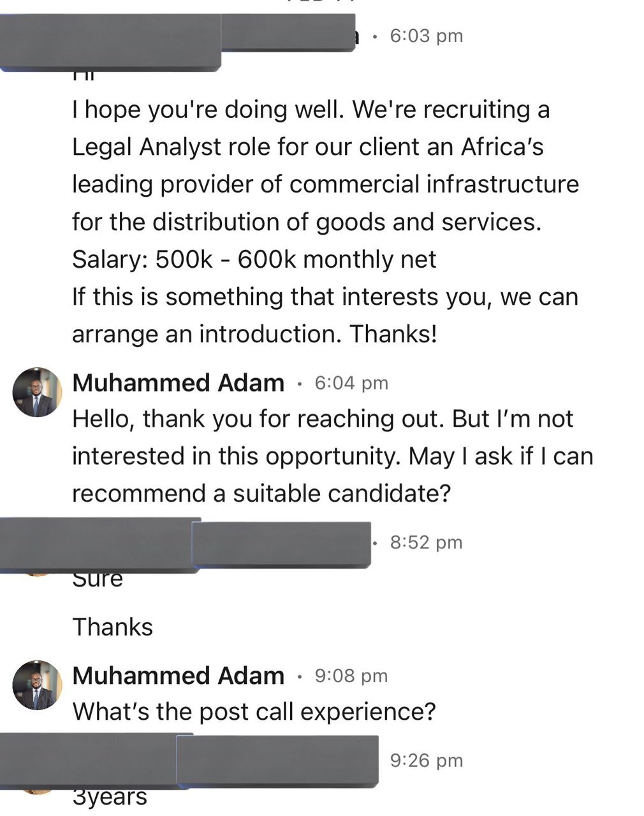The image size is (644, 816).
Task: Click the 9:08 pm timestamp
Action: (351, 676)
